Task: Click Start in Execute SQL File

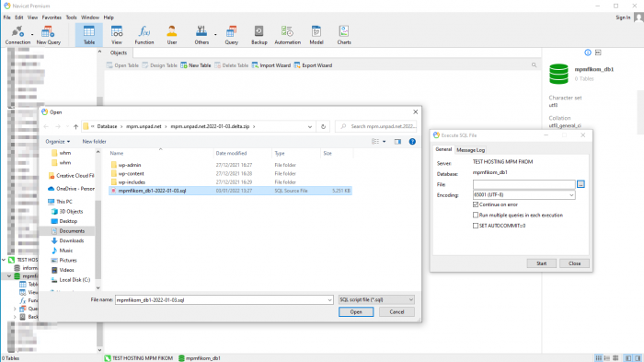Action: point(541,263)
